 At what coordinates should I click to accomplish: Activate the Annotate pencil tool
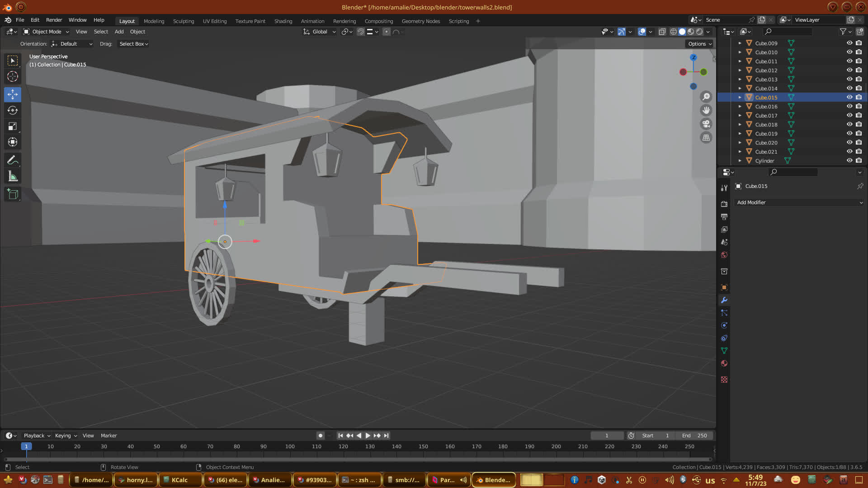(13, 160)
